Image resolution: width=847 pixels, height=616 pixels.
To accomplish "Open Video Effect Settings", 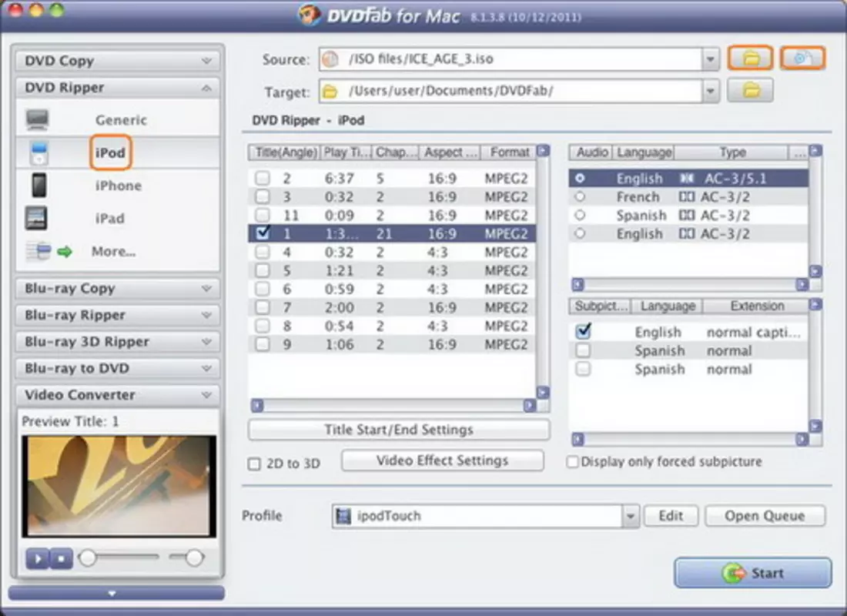I will tap(443, 460).
